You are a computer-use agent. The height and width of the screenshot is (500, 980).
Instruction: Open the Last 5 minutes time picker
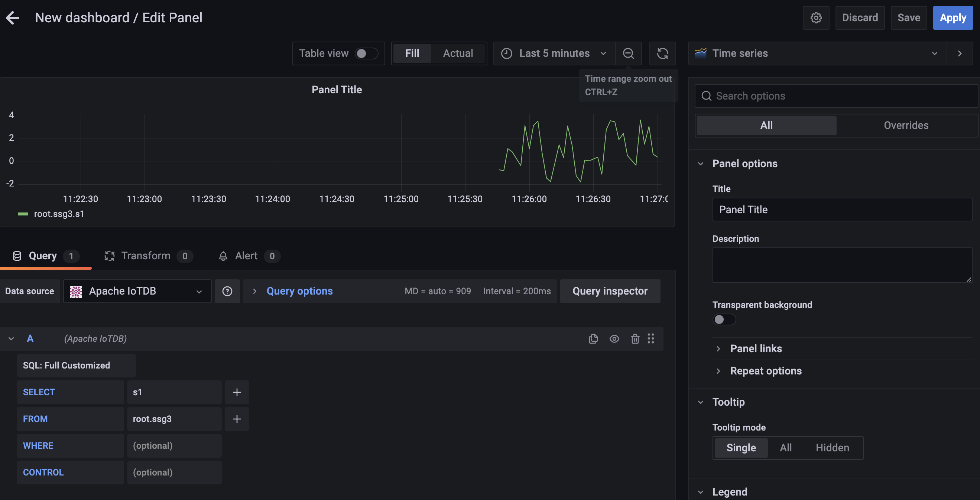click(554, 53)
